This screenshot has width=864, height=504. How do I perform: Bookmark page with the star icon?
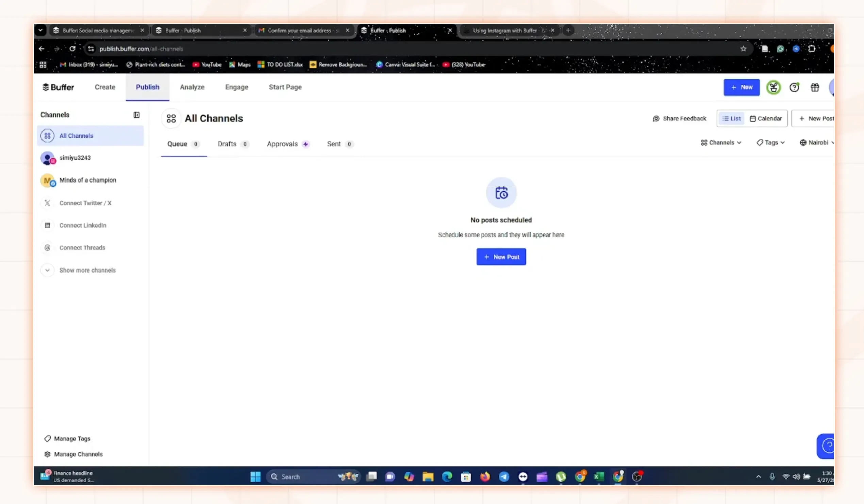[x=743, y=49]
